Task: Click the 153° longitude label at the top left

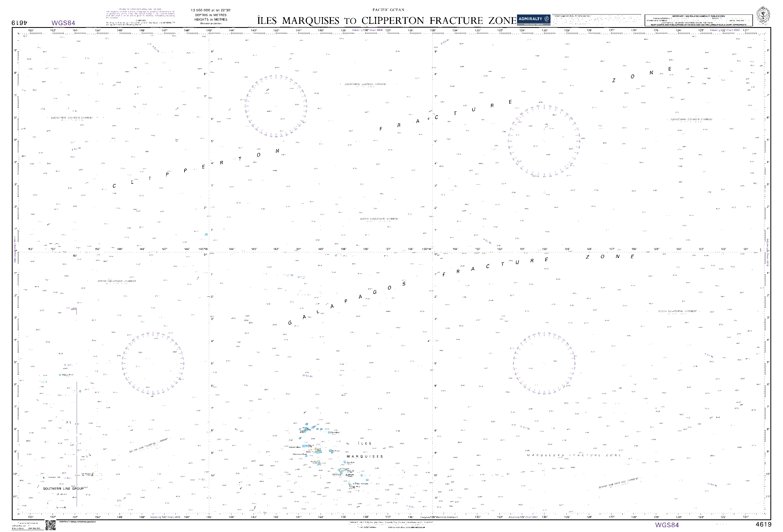Action: point(31,30)
